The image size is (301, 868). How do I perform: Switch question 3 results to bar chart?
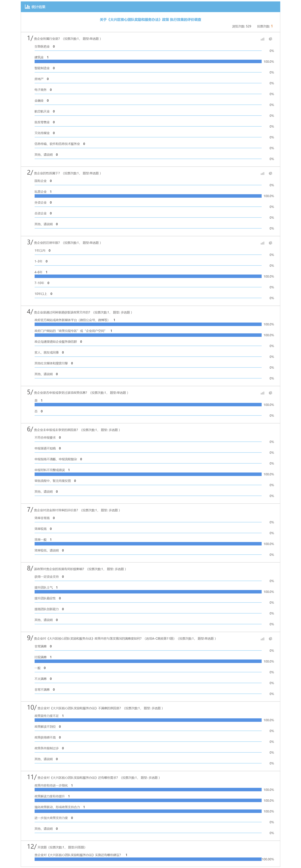coord(262,243)
